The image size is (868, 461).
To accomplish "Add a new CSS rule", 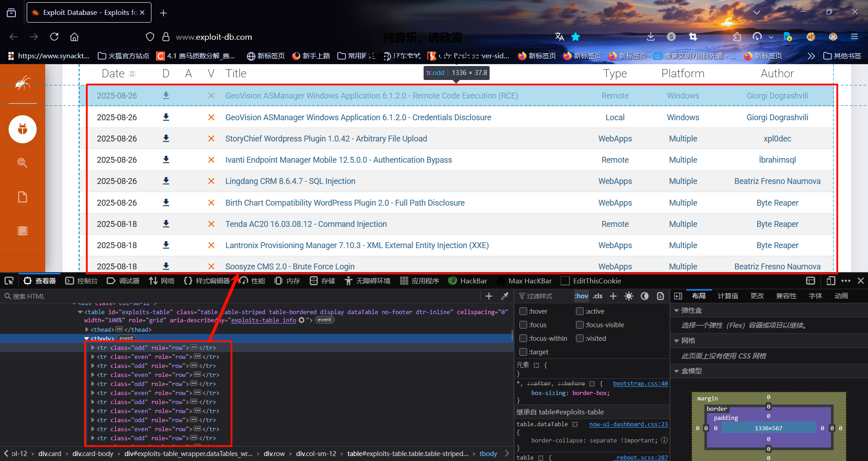I will [x=613, y=296].
